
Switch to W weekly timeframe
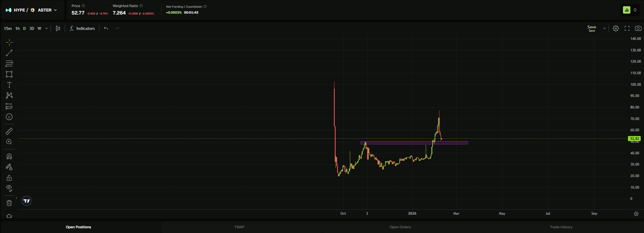(39, 28)
